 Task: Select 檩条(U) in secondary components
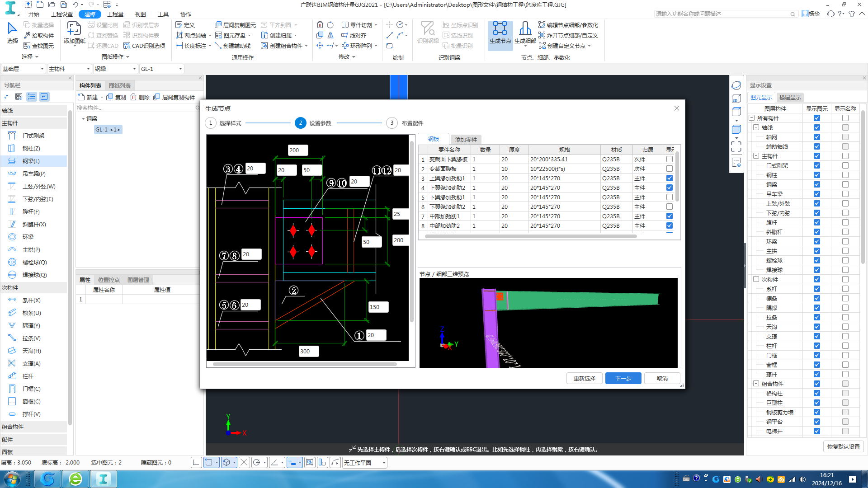tap(32, 313)
